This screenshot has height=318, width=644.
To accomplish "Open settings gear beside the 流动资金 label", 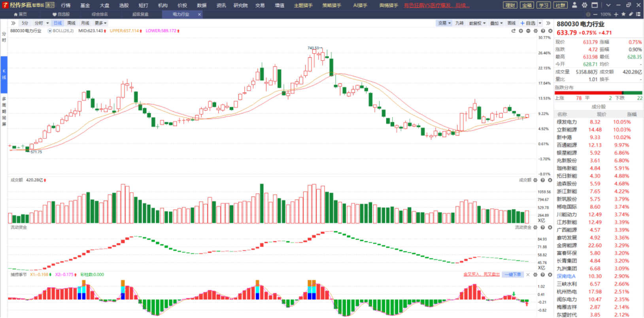I will (x=535, y=227).
